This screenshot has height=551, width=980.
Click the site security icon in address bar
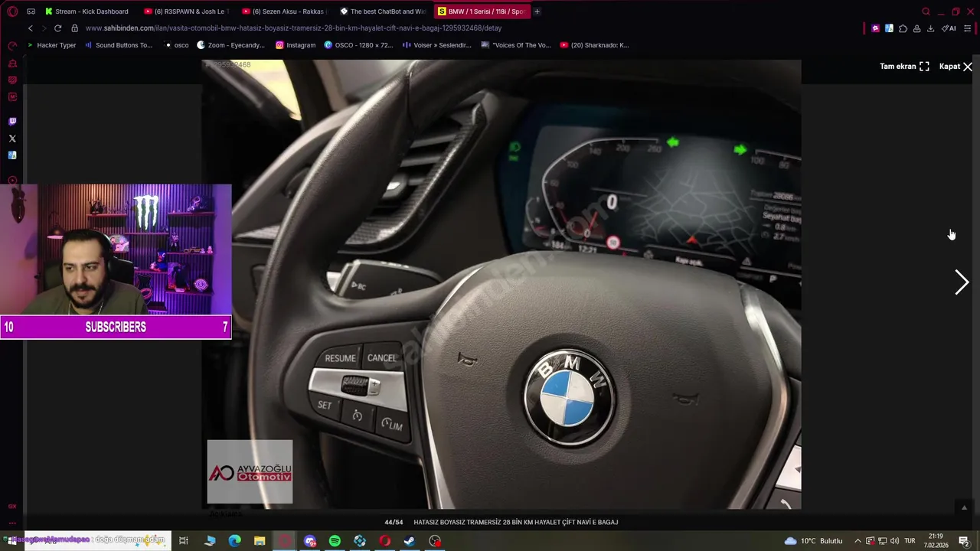click(x=74, y=28)
